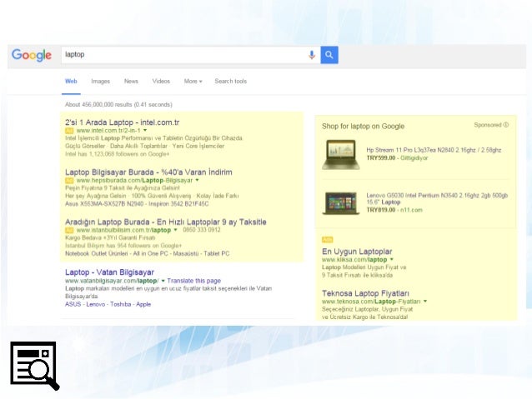
Task: Click Hp Stream 11 Pro laptop thumbnail
Action: (x=341, y=155)
